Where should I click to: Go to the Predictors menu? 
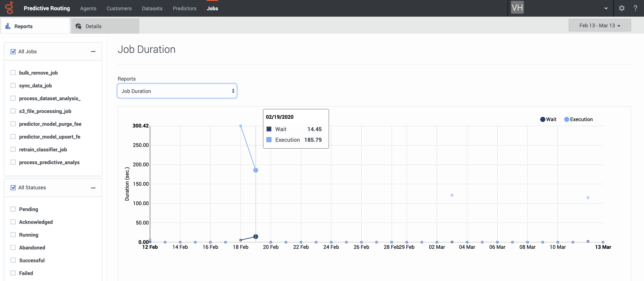(185, 8)
